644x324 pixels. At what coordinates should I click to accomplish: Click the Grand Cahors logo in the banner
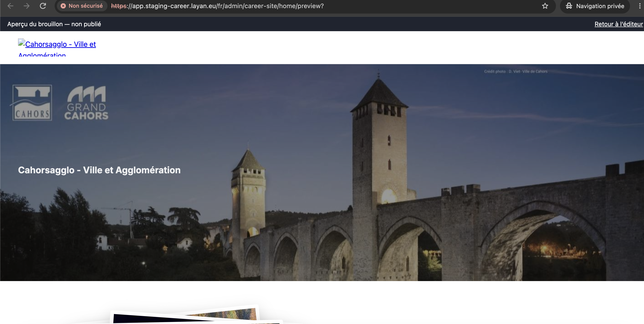tap(86, 103)
